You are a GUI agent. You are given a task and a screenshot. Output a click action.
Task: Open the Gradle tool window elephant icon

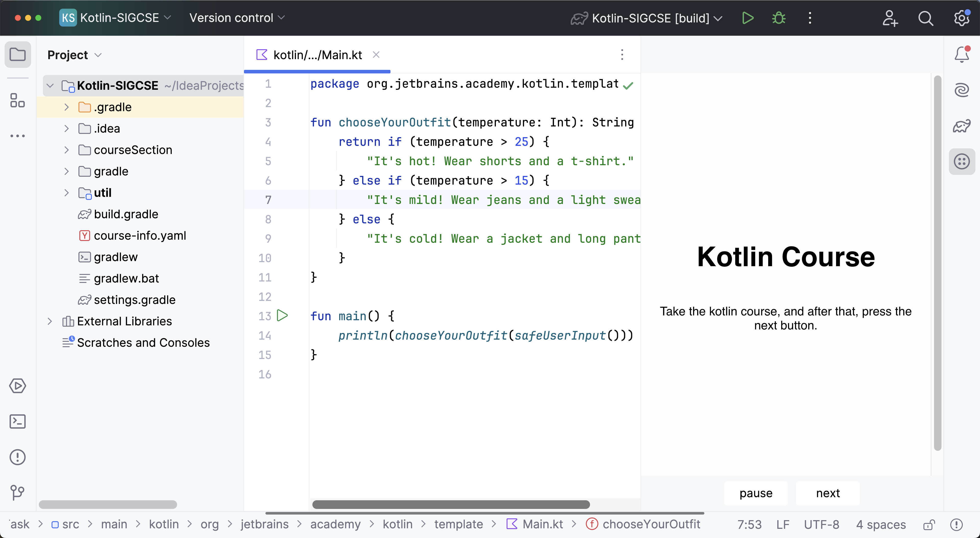(x=962, y=126)
